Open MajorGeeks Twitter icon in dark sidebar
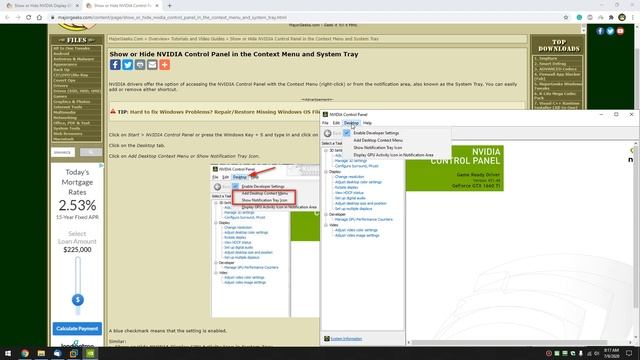The width and height of the screenshot is (640, 360). point(610,31)
